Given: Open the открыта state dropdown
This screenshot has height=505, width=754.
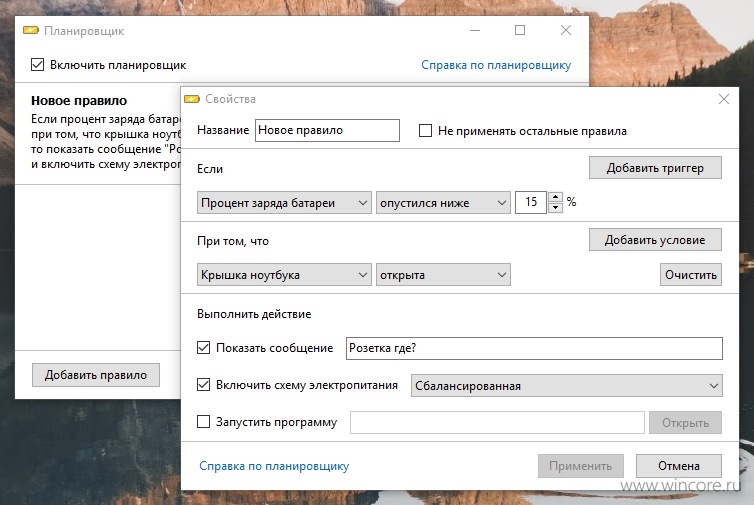Looking at the screenshot, I should tap(443, 275).
